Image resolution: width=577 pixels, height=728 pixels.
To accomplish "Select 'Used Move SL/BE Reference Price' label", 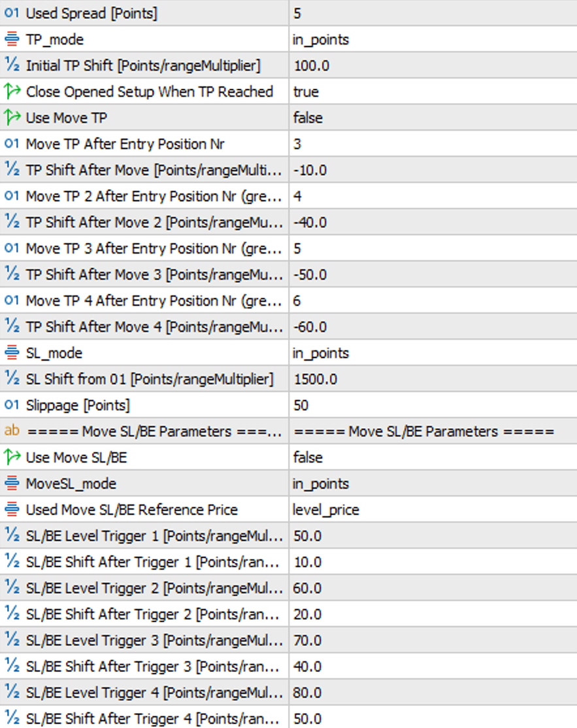I will (x=132, y=510).
